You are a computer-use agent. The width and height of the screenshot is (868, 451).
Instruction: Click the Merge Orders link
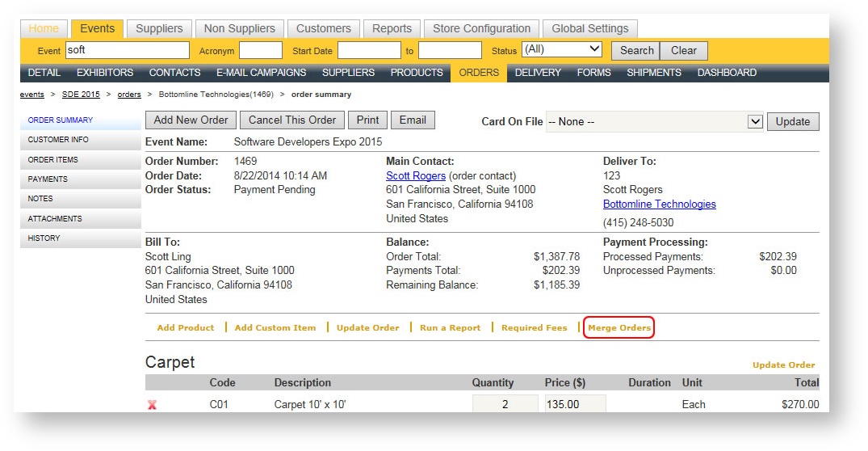[619, 327]
